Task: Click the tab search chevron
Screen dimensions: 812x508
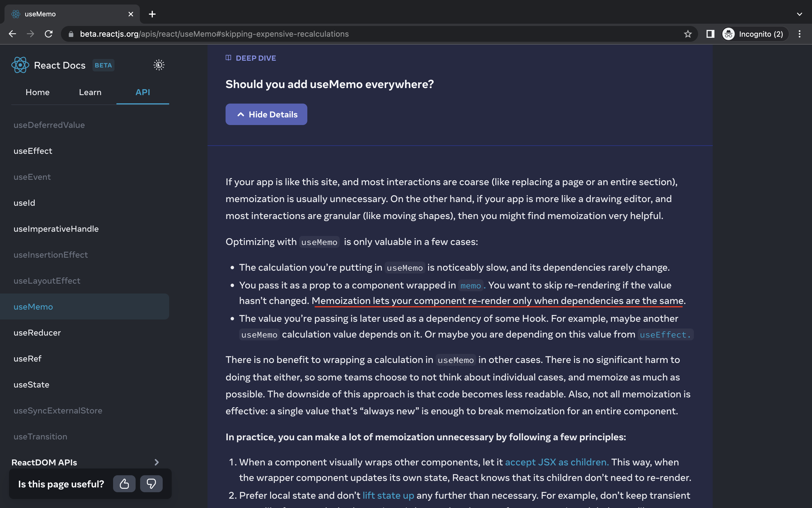Action: [x=800, y=14]
